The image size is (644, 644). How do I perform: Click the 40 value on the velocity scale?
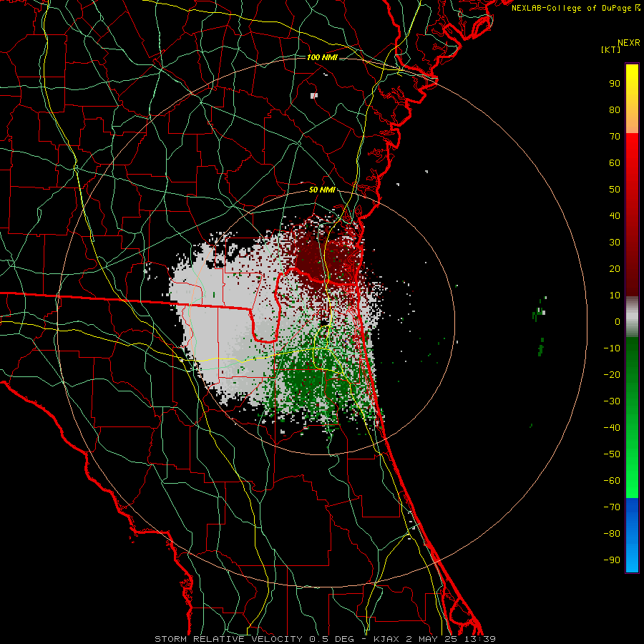click(615, 215)
